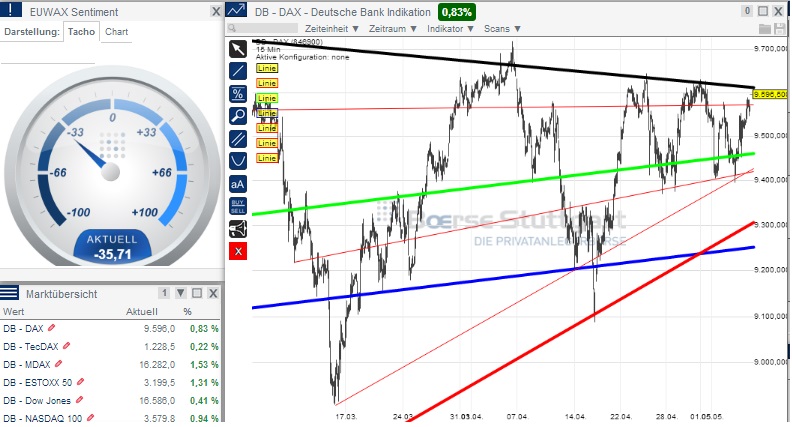This screenshot has width=792, height=427.
Task: Click the exclamation icon of EUWAX Sentiment
Action: click(11, 10)
